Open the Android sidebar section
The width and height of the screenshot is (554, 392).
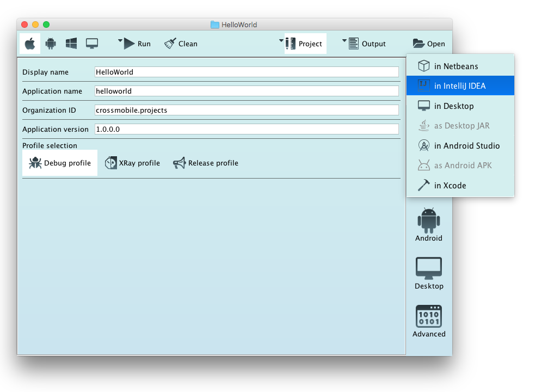(429, 225)
